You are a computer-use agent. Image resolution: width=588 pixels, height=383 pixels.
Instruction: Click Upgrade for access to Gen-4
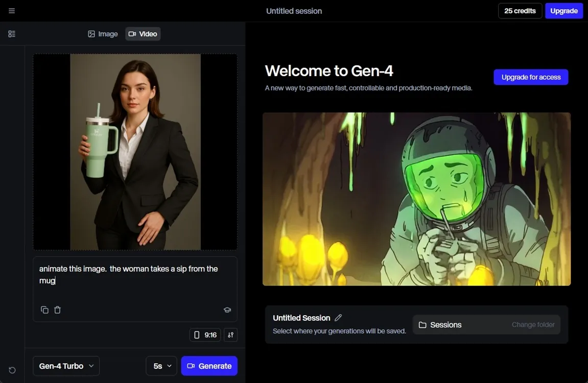point(531,77)
